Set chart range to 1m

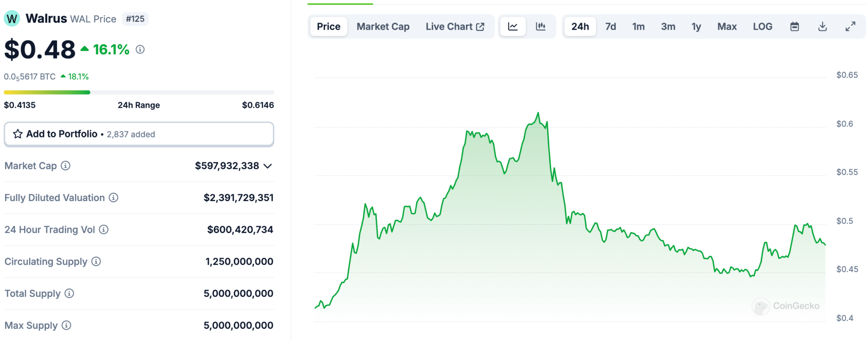pyautogui.click(x=638, y=27)
